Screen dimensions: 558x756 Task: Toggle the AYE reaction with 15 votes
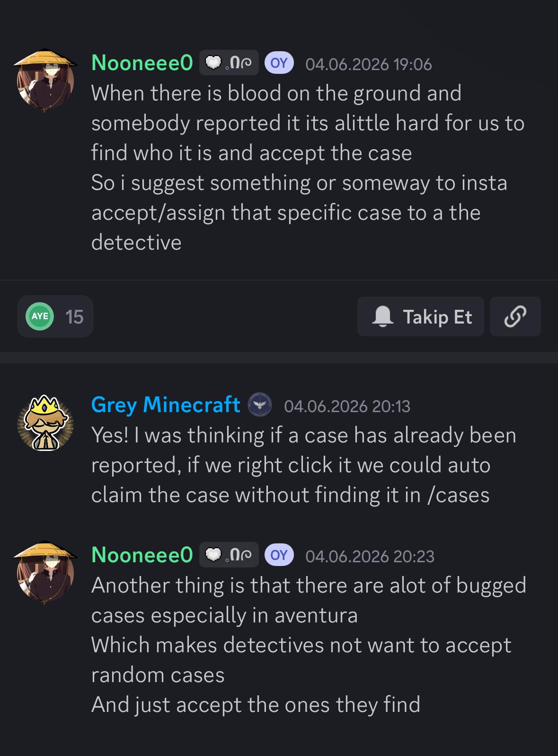point(55,316)
